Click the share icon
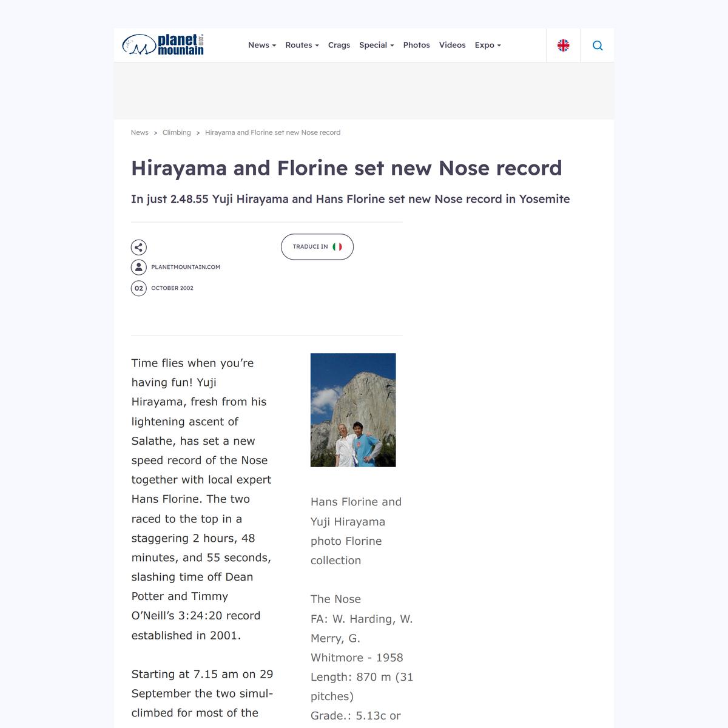The width and height of the screenshot is (728, 728). (139, 248)
